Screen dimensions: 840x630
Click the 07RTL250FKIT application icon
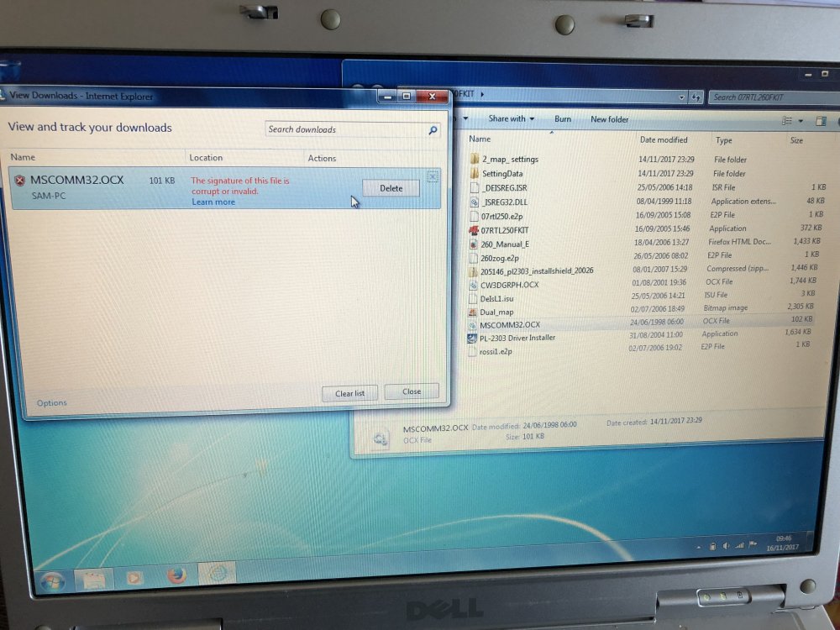click(x=475, y=229)
